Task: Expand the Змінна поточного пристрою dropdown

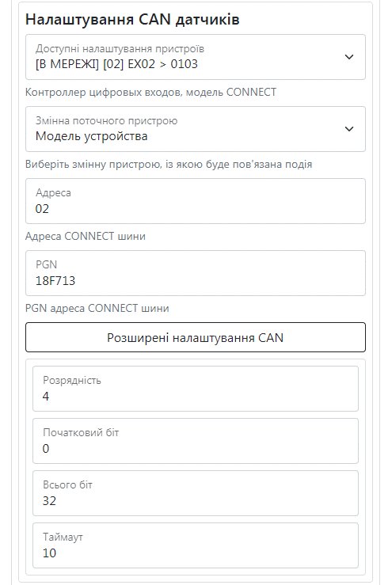Action: click(x=196, y=129)
